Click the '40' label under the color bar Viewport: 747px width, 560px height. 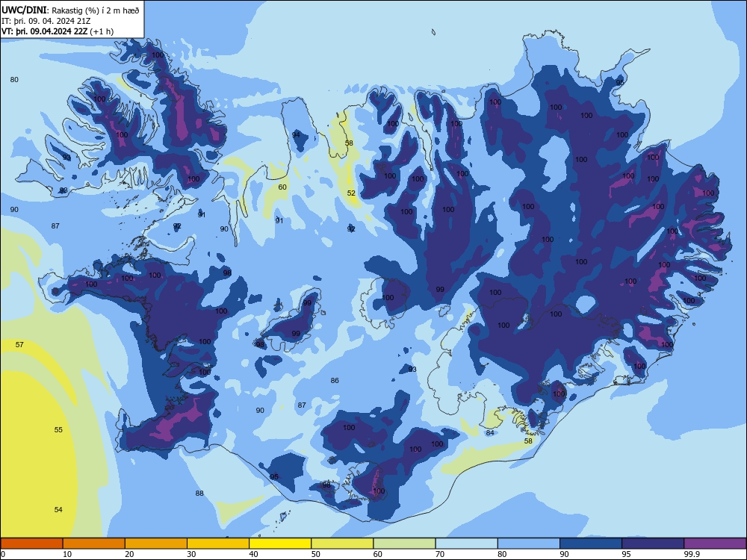[253, 554]
